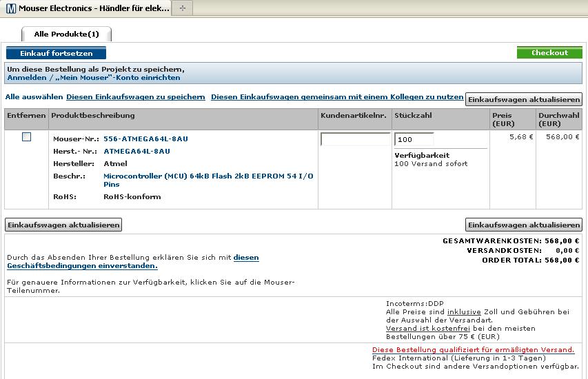This screenshot has height=379, width=588.
Task: Click the underlined Versand ist kostenfrei text
Action: 427,329
